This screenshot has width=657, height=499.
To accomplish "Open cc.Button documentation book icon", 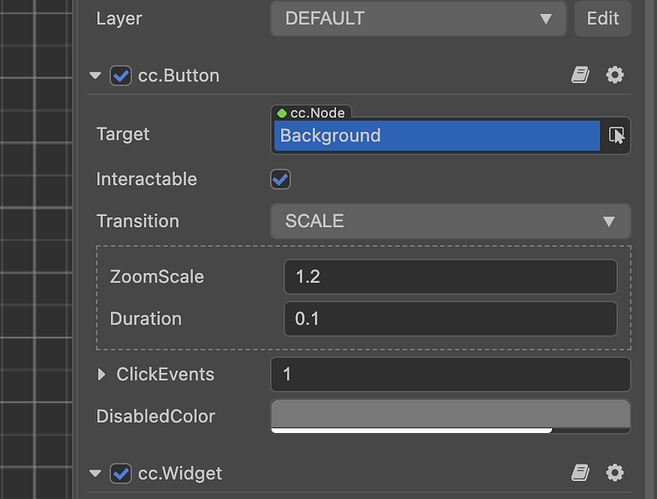I will pos(580,75).
